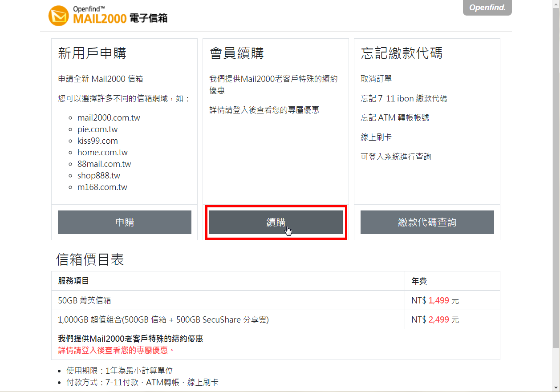The height and width of the screenshot is (392, 560).
Task: Click the m168.com.tw domain entry
Action: [102, 187]
